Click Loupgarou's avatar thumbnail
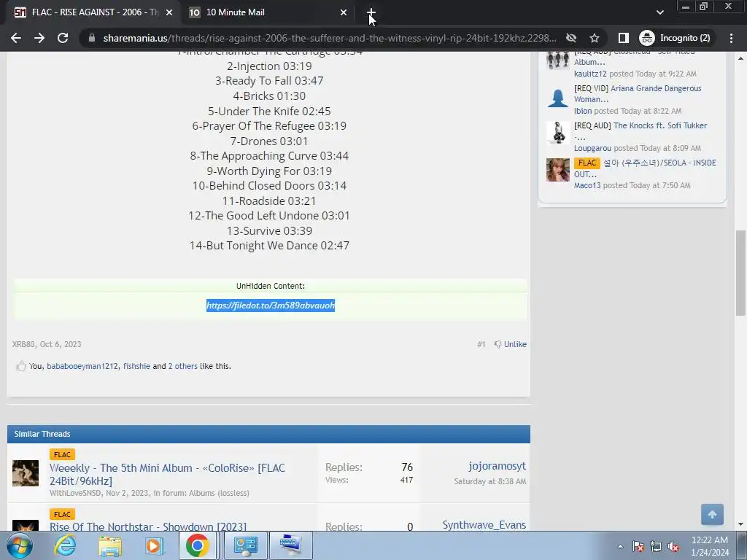Viewport: 747px width, 560px height. [558, 133]
